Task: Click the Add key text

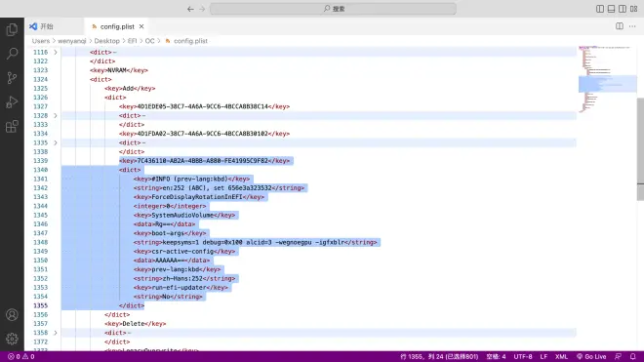Action: 130,89
